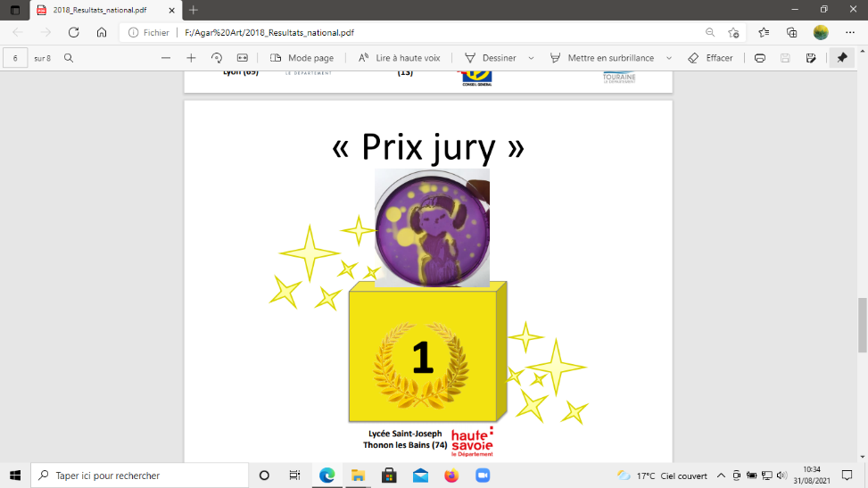Click the Lycée Saint-Joseph text
This screenshot has width=868, height=488.
click(405, 434)
